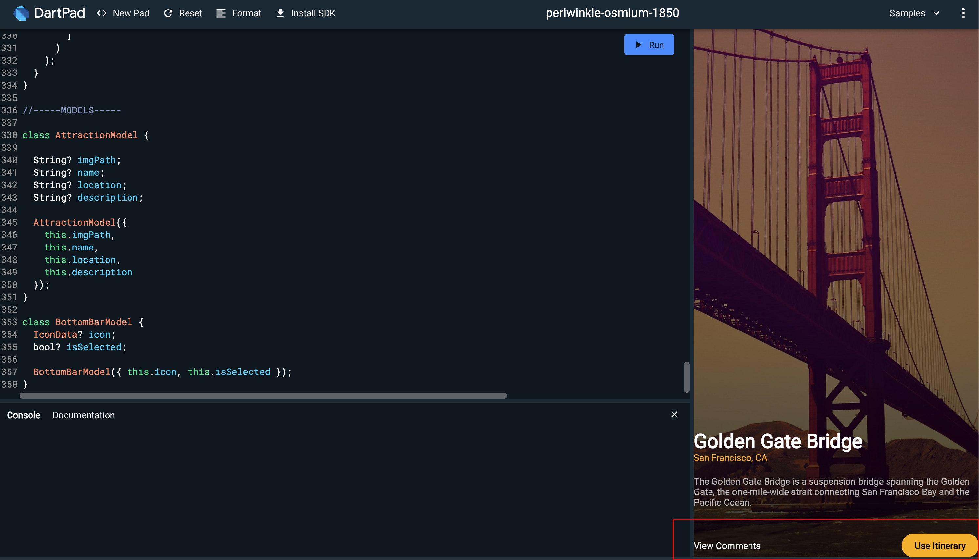This screenshot has width=979, height=560.
Task: Click the AttractionModel({ constructor line
Action: (x=80, y=222)
